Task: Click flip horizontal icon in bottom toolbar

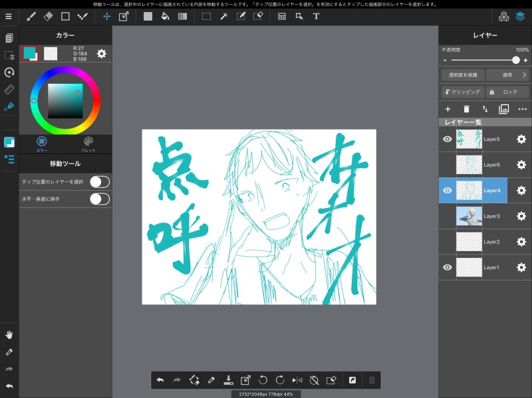Action: [x=297, y=380]
